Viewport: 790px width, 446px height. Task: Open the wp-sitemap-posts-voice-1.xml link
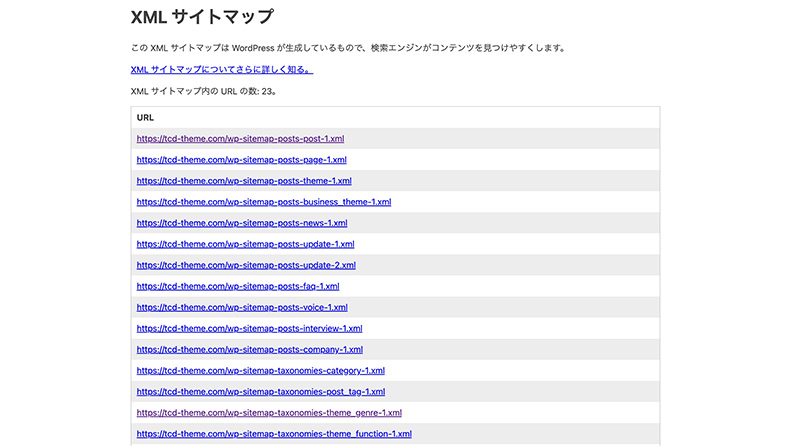[242, 307]
